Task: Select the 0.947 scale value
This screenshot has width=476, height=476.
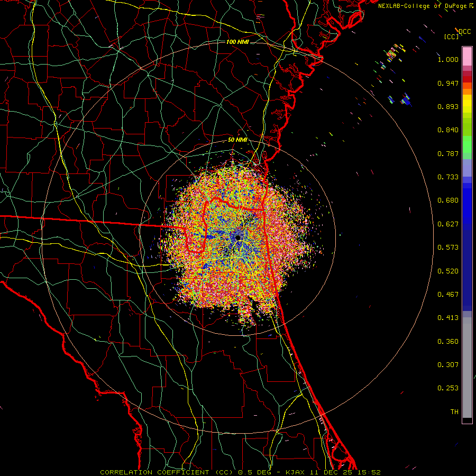Action: tap(448, 83)
